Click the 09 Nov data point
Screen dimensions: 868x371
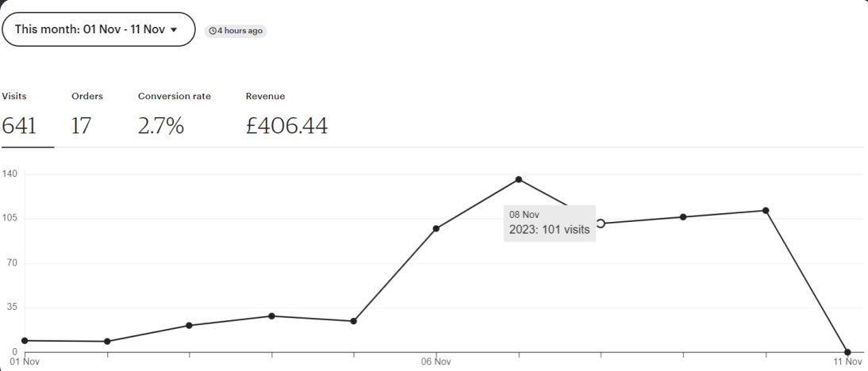(683, 216)
